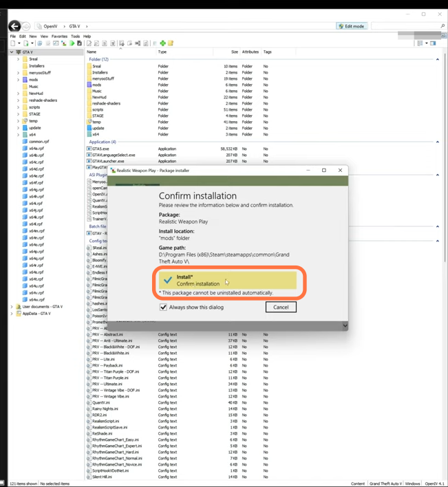
Task: Collapse the Application (4) group
Action: point(438,142)
